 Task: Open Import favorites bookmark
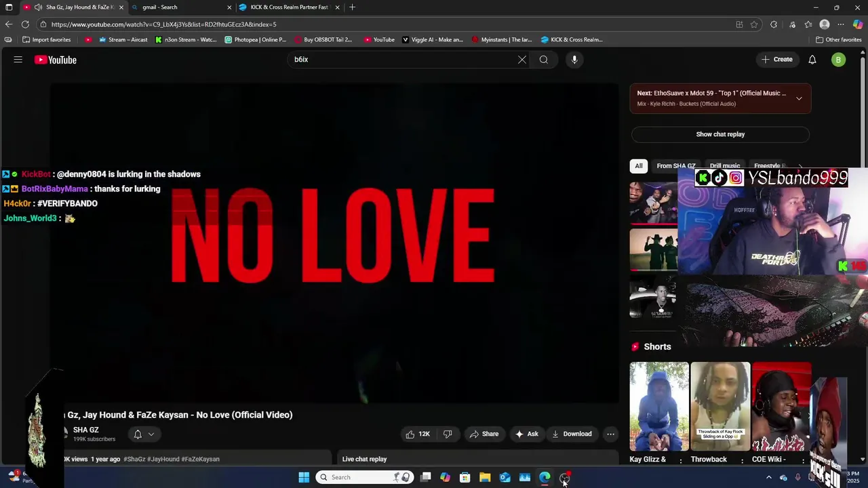pos(47,39)
